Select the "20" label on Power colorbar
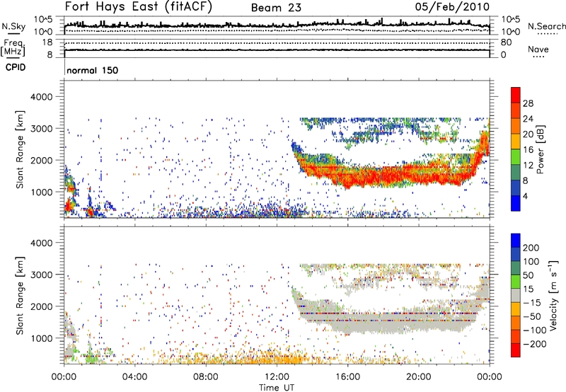The height and width of the screenshot is (392, 566). pyautogui.click(x=528, y=134)
